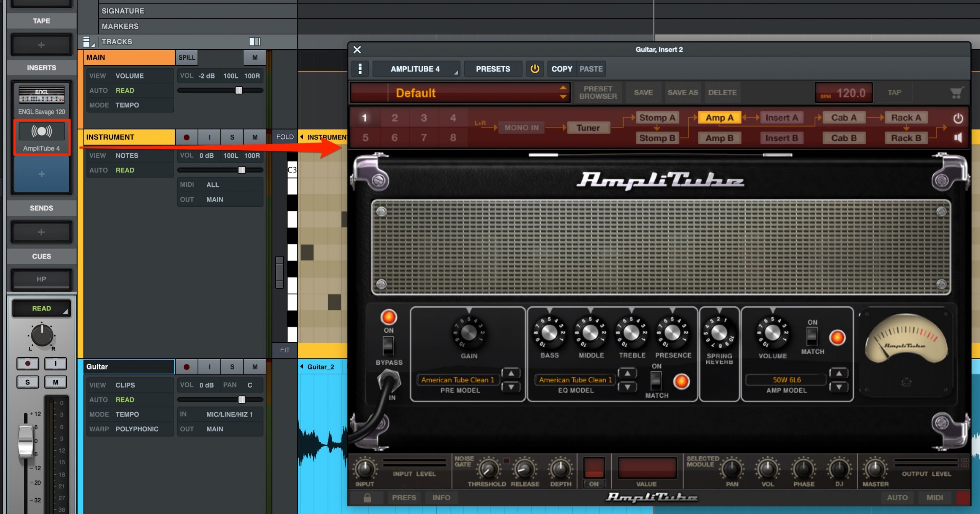Click the COPY button
The height and width of the screenshot is (514, 980).
(x=562, y=69)
